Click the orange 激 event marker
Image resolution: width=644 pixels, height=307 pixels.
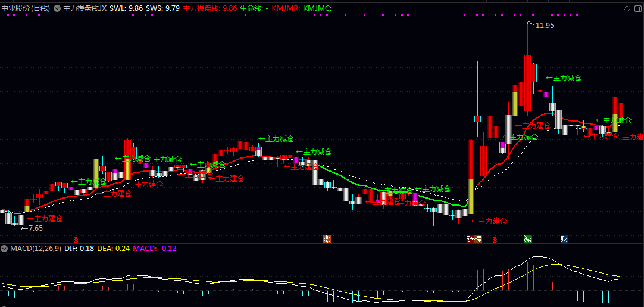[x=327, y=238]
